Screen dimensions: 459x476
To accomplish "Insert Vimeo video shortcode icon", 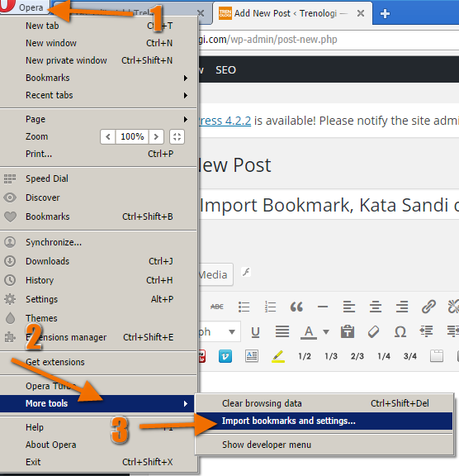I will coord(225,356).
